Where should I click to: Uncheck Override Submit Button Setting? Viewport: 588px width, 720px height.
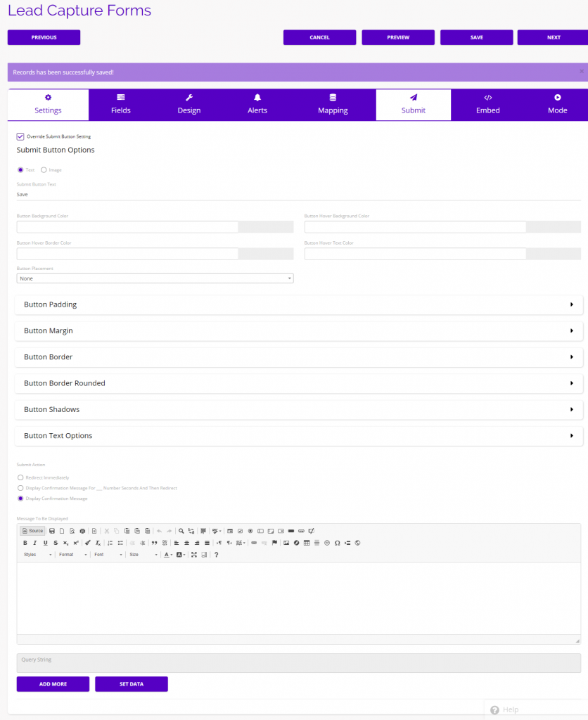click(20, 138)
